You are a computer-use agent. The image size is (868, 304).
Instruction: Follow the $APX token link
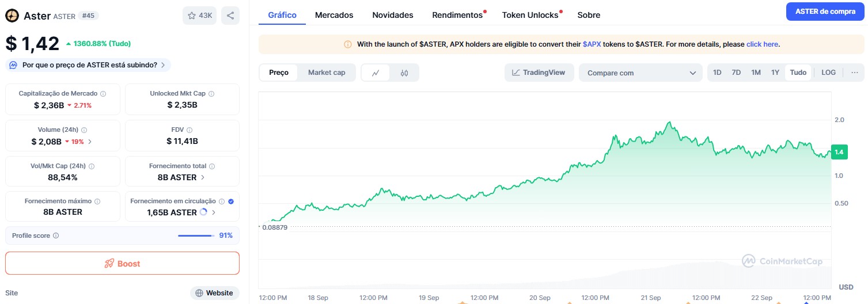click(592, 44)
